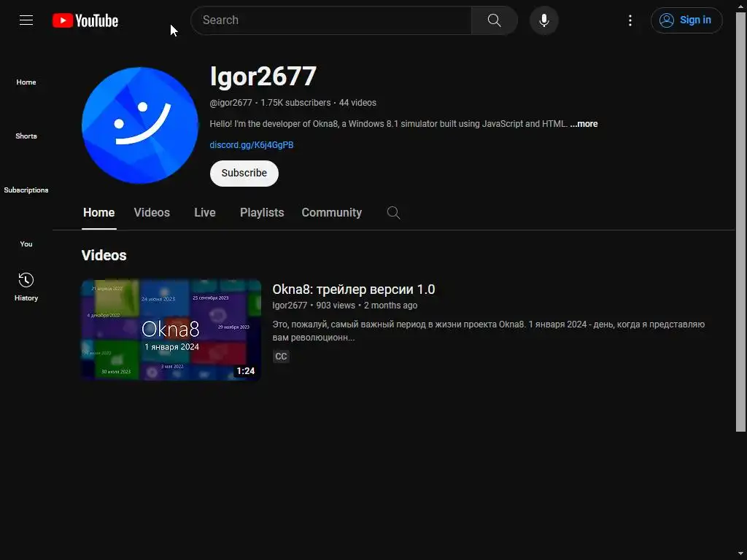
Task: Go to Home in the sidebar
Action: (x=26, y=82)
